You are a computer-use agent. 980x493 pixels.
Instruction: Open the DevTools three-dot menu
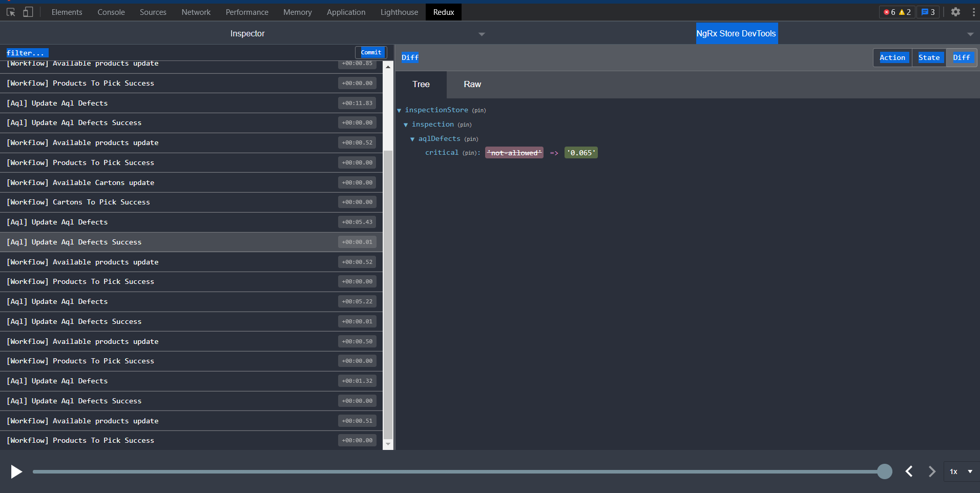[x=973, y=12]
